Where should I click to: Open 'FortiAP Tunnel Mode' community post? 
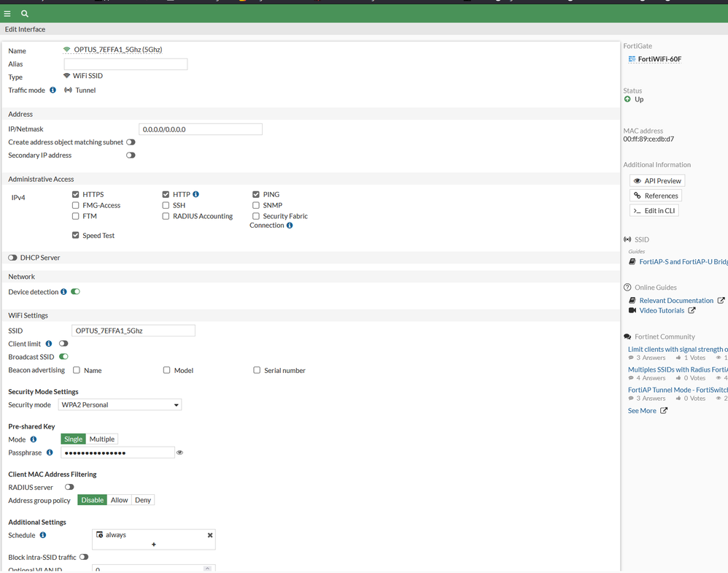[678, 390]
